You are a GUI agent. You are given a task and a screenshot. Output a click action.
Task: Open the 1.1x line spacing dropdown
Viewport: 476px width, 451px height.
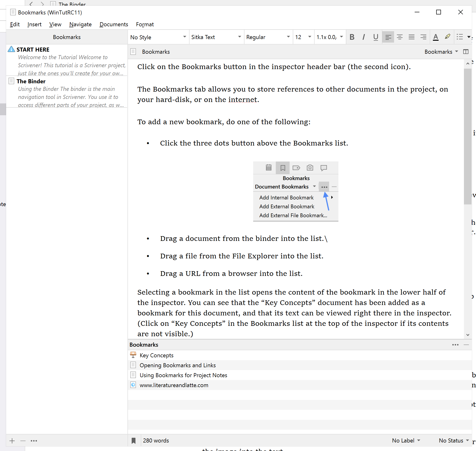coord(330,37)
